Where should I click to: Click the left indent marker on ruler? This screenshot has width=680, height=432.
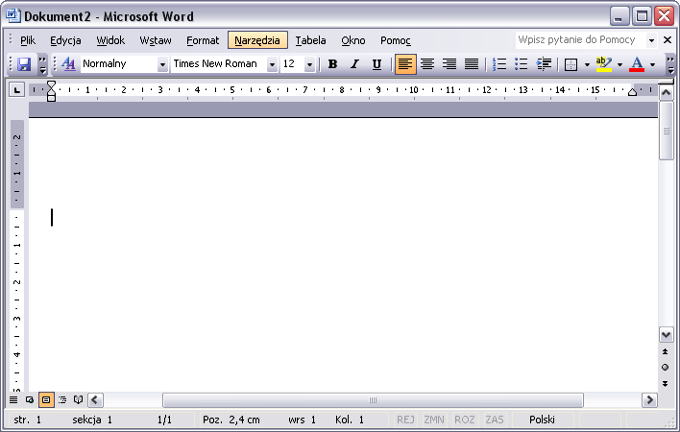(51, 98)
